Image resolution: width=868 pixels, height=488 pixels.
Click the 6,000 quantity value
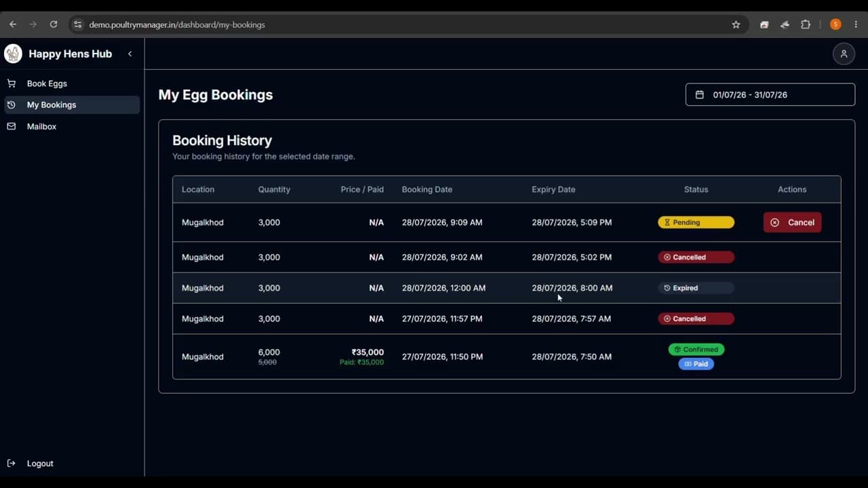(x=269, y=352)
